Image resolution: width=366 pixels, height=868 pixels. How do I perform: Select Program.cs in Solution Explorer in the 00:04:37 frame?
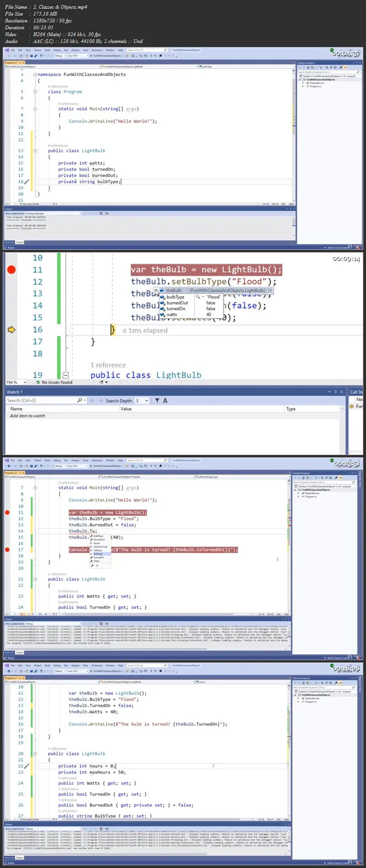(x=316, y=86)
